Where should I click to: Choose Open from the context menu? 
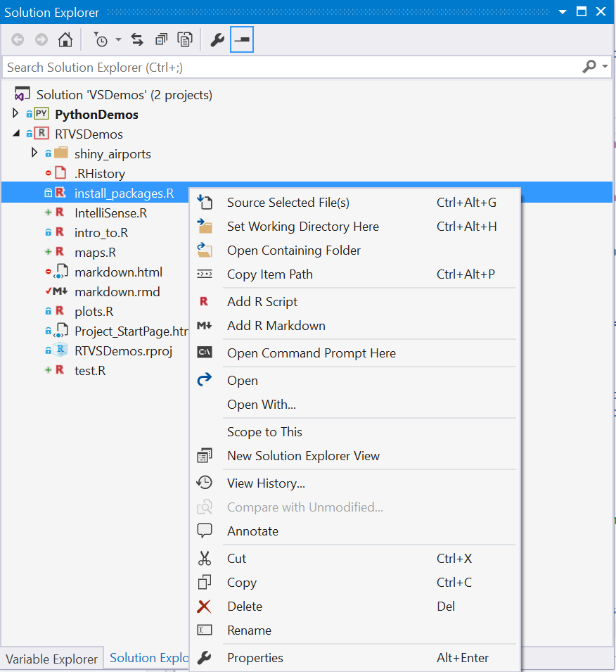click(354, 381)
